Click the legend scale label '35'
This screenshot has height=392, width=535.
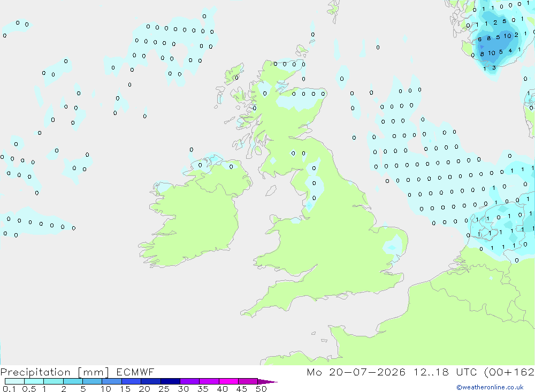[x=203, y=389]
